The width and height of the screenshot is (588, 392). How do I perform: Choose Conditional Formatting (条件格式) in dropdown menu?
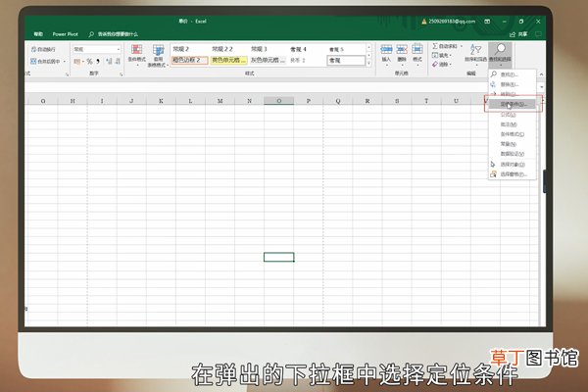click(x=513, y=134)
